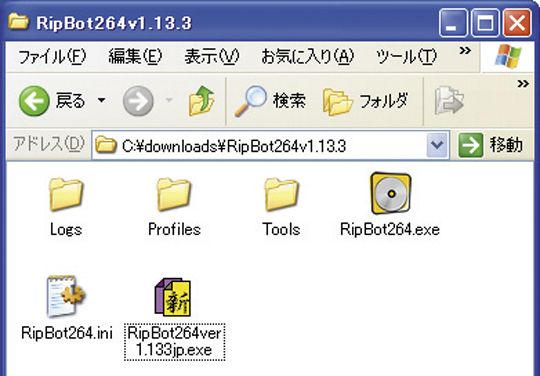Click the green Go (移動) arrow
The image size is (540, 376).
pyautogui.click(x=470, y=145)
